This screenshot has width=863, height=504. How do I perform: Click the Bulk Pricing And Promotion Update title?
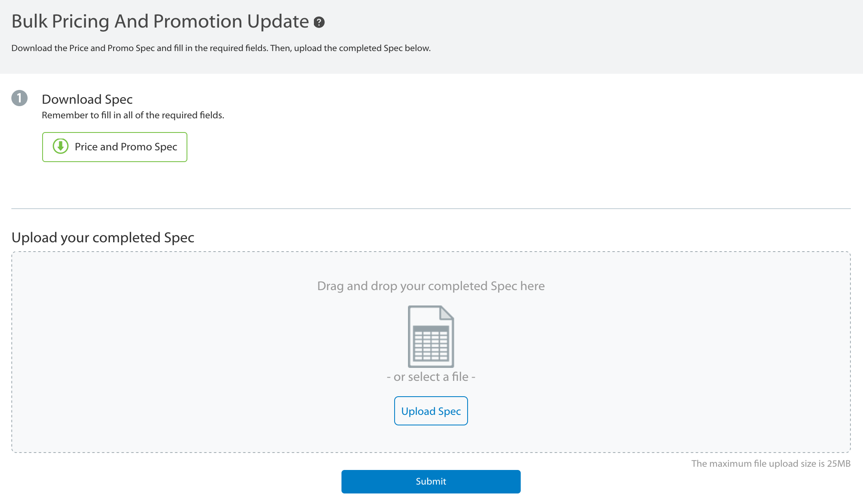click(161, 21)
